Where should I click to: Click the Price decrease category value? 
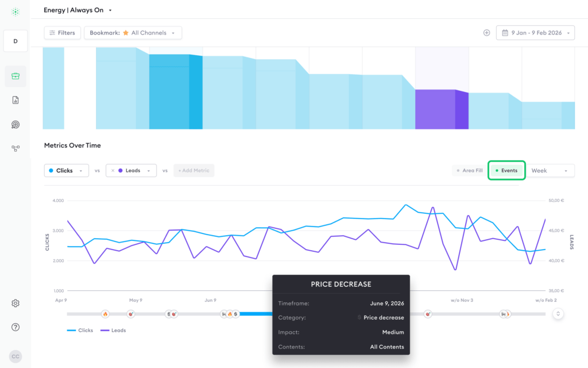click(384, 317)
